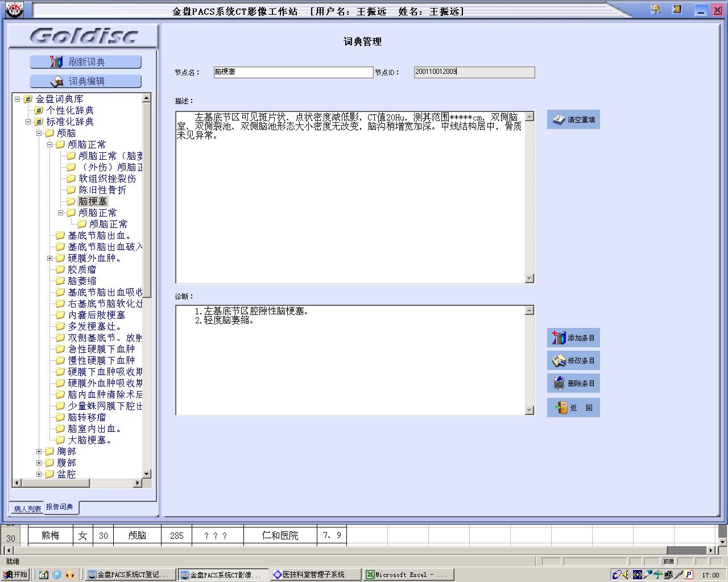Click the green umbrella antivirus tray icon
The width and height of the screenshot is (728, 582).
pos(657,575)
